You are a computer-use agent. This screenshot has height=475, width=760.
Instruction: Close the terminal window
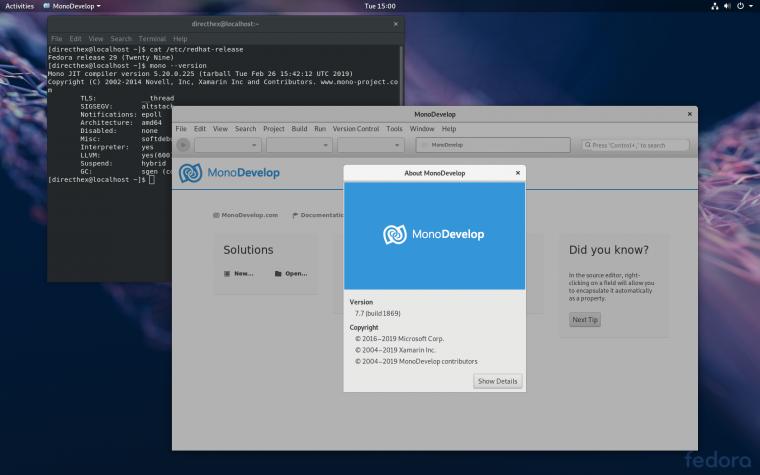tap(396, 23)
